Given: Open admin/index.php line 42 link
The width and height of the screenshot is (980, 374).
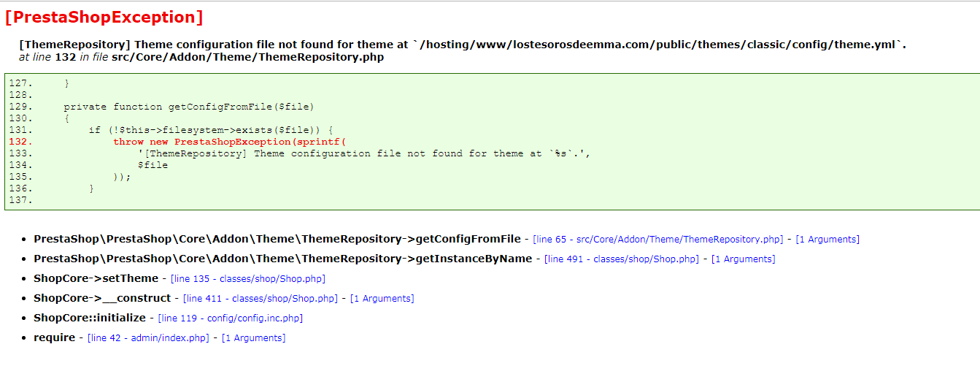Looking at the screenshot, I should [148, 337].
